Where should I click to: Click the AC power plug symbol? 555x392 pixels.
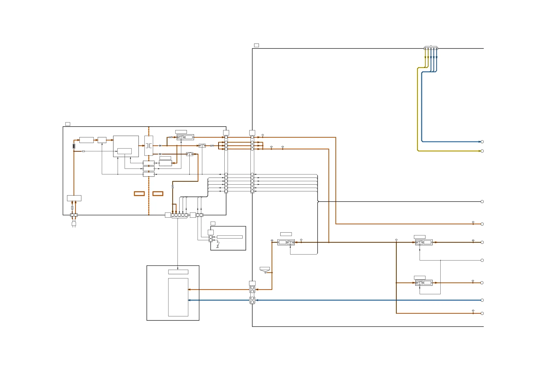(x=74, y=224)
